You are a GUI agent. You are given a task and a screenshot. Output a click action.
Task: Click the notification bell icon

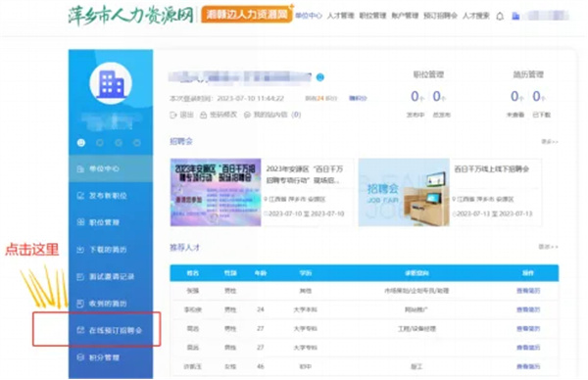coord(500,16)
